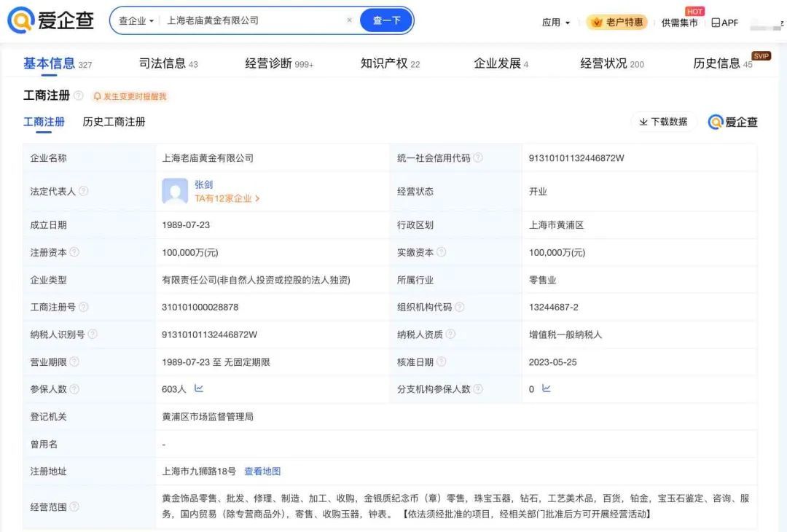Click the help icon beside 注册资本
Image resolution: width=787 pixels, height=532 pixels.
74,252
